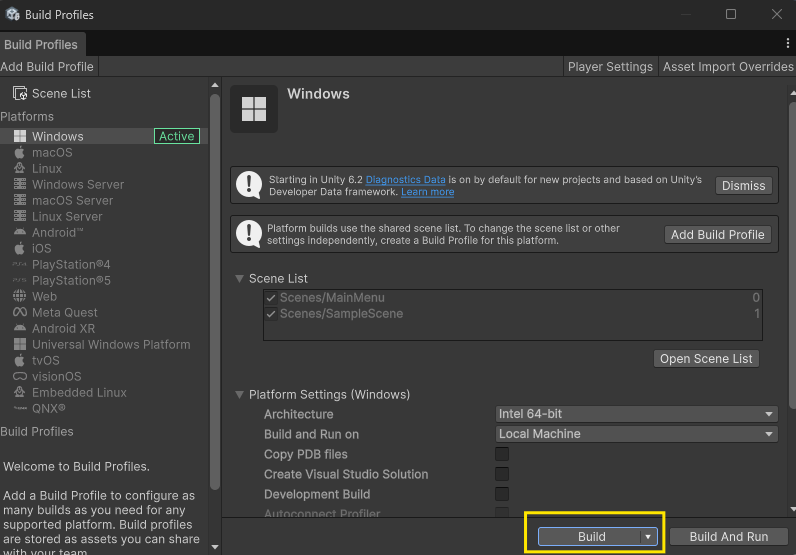This screenshot has height=555, width=796.
Task: Select the Universal Windows Platform label
Action: coord(111,344)
